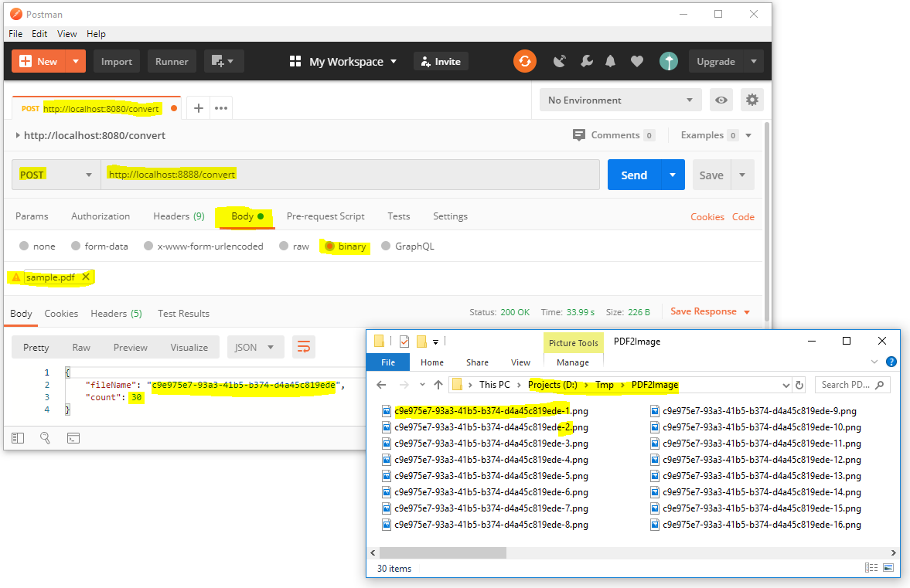The height and width of the screenshot is (588, 910).
Task: Click the Send button
Action: pos(634,175)
